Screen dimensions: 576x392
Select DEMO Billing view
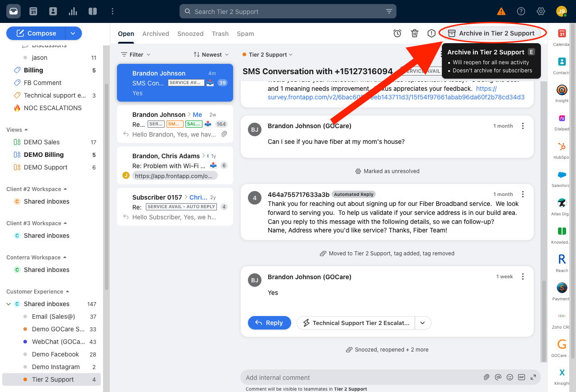[x=44, y=155]
